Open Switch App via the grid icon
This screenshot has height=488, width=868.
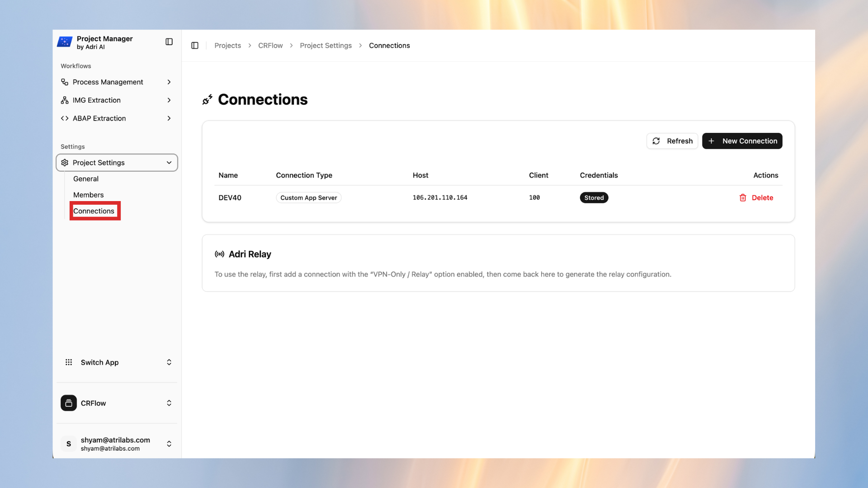click(x=68, y=362)
